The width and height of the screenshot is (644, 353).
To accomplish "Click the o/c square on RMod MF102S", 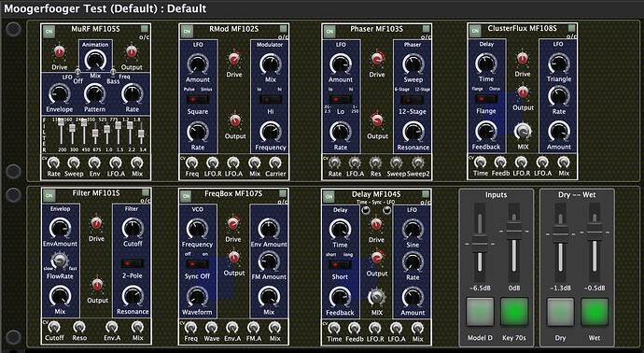I will point(284,29).
